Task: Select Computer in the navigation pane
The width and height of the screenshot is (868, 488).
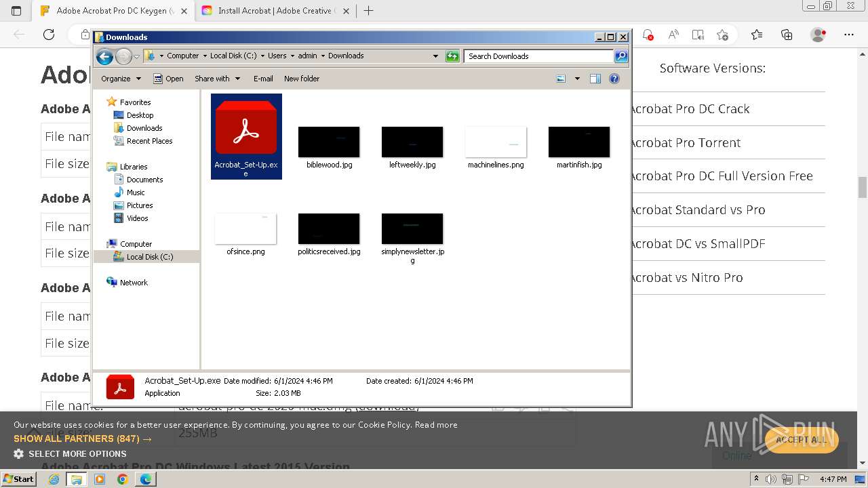Action: click(x=136, y=244)
